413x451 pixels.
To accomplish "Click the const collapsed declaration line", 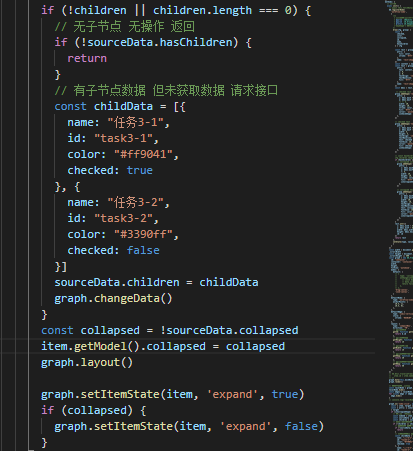I will [170, 330].
